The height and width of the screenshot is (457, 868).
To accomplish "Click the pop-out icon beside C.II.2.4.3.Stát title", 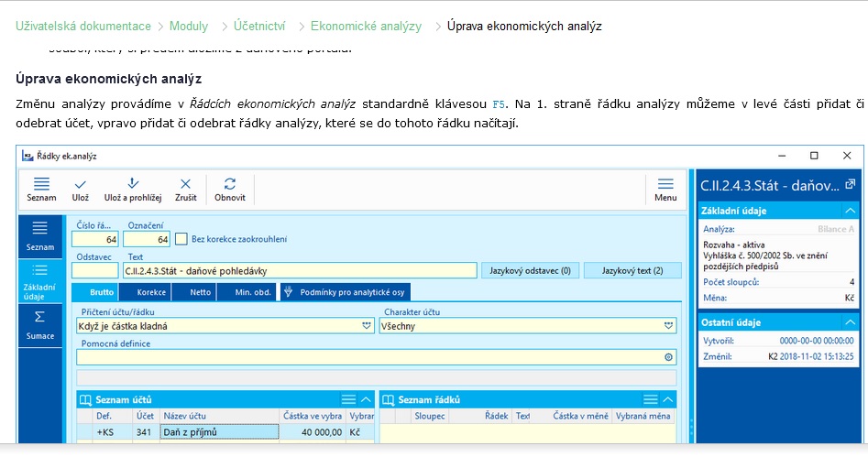I will click(850, 184).
